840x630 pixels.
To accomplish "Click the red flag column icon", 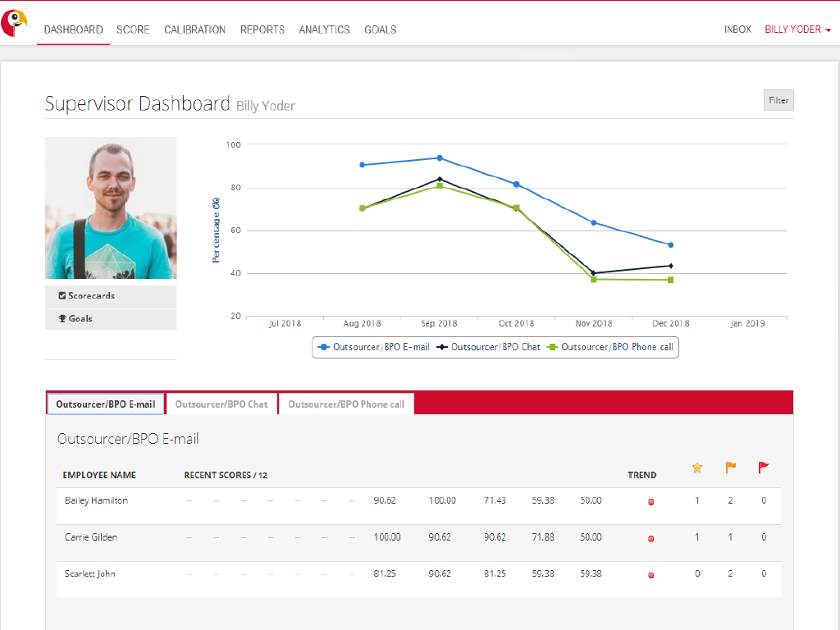I will (x=764, y=468).
